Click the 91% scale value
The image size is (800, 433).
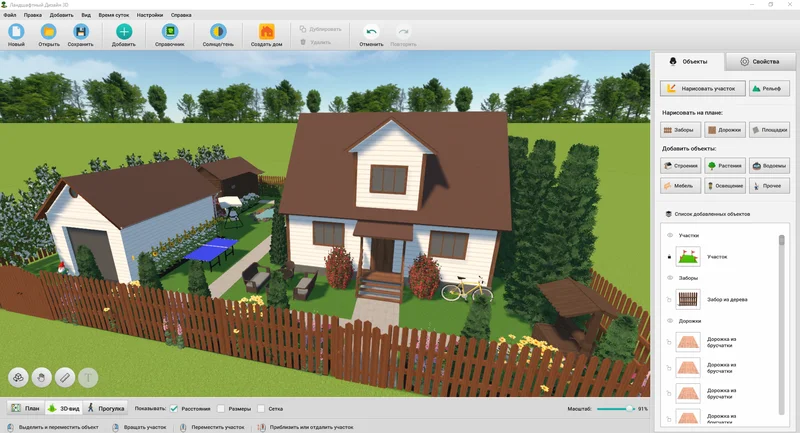[643, 409]
